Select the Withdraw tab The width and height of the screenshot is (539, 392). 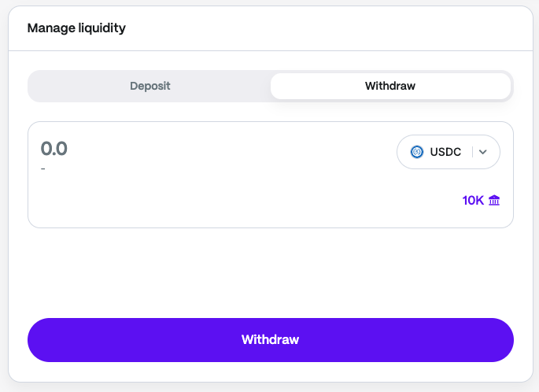[390, 86]
